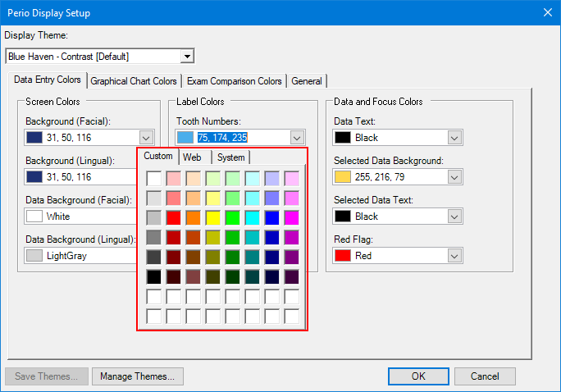The width and height of the screenshot is (561, 392).
Task: Pick the bright red swatch in Custom grid
Action: 173,217
